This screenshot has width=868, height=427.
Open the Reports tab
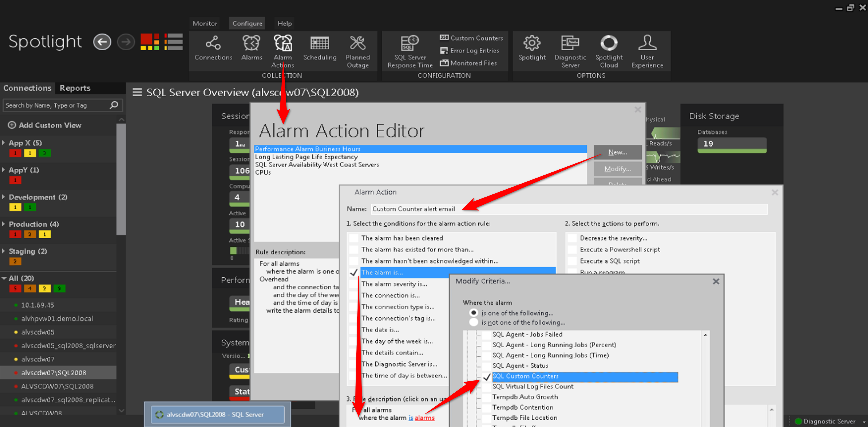[75, 88]
